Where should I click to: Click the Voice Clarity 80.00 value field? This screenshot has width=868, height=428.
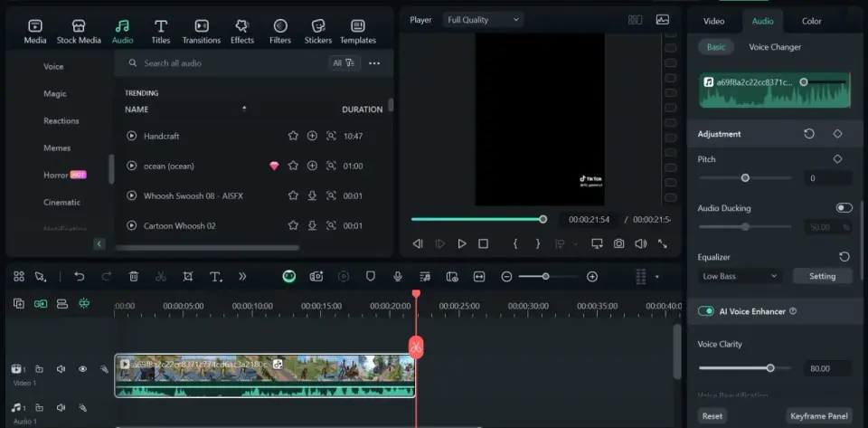[x=827, y=368]
